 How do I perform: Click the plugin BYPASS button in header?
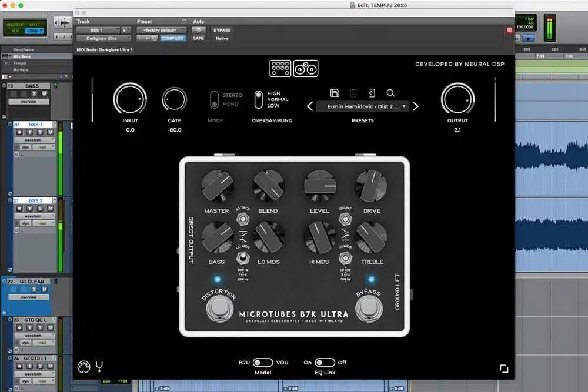(x=222, y=30)
